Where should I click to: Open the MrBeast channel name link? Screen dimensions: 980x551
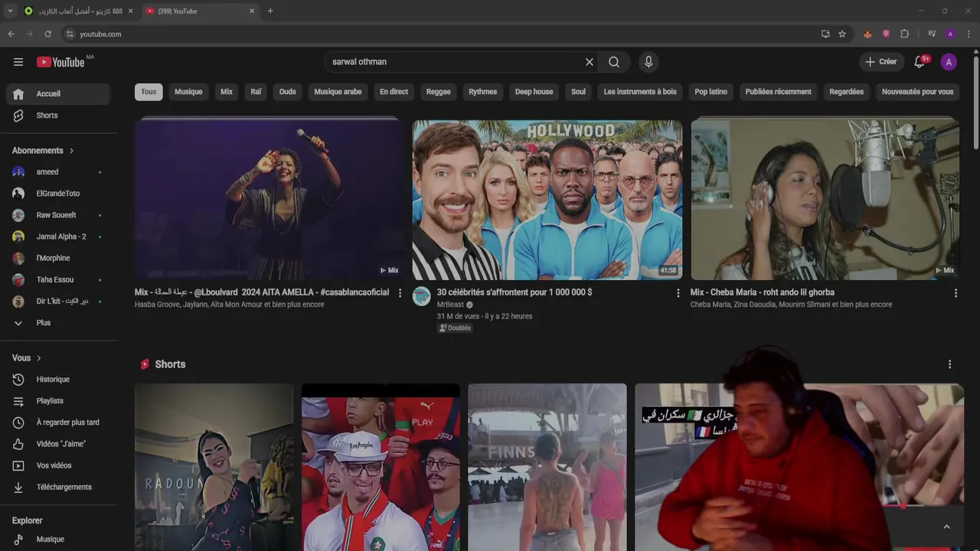click(450, 305)
